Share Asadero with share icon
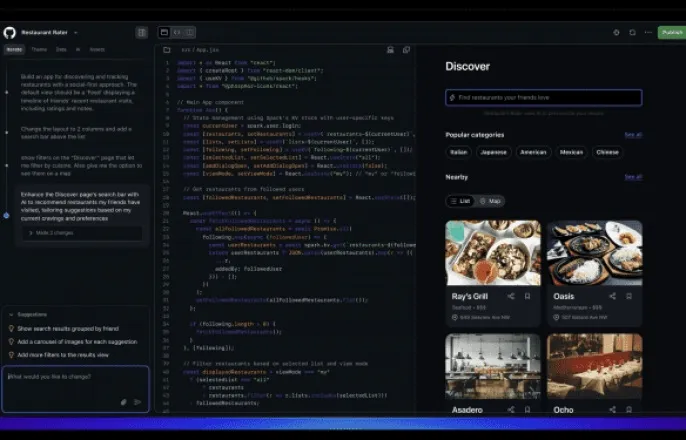 coord(511,409)
